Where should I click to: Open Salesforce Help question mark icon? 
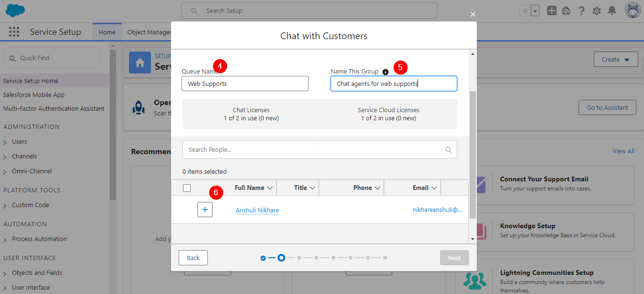581,10
